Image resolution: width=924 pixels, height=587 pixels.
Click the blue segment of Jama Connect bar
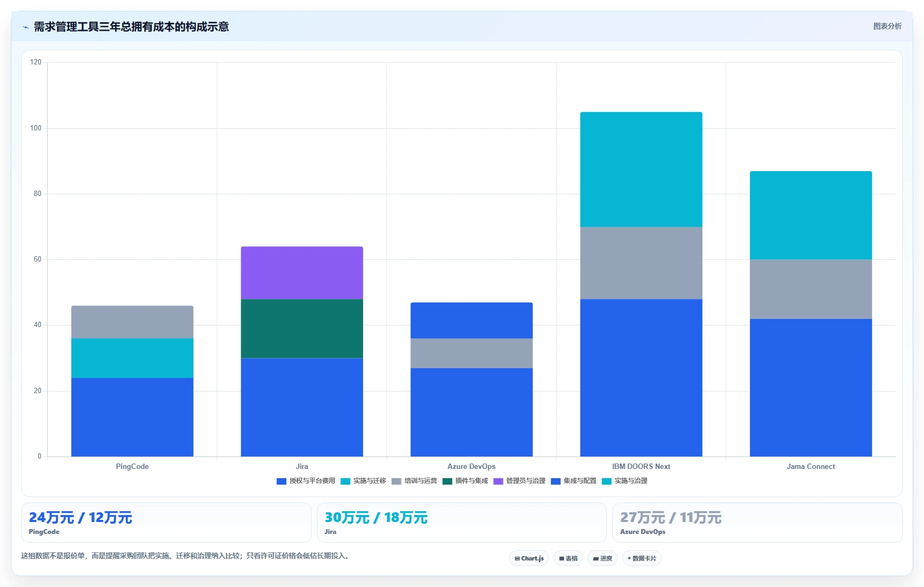(811, 388)
